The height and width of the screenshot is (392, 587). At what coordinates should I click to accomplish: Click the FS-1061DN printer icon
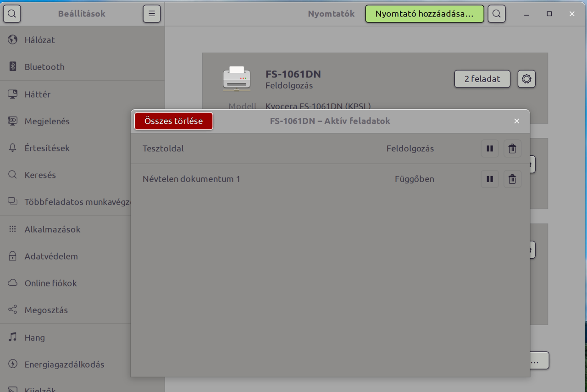point(237,78)
